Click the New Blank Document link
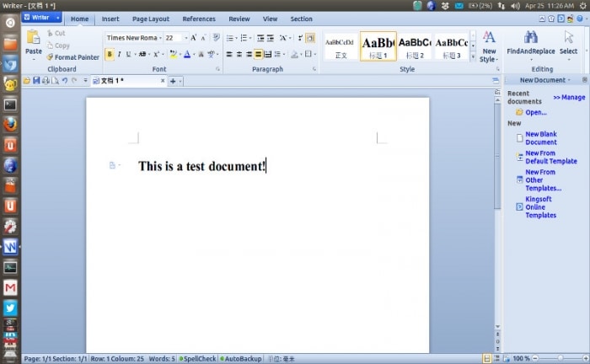 (x=541, y=138)
